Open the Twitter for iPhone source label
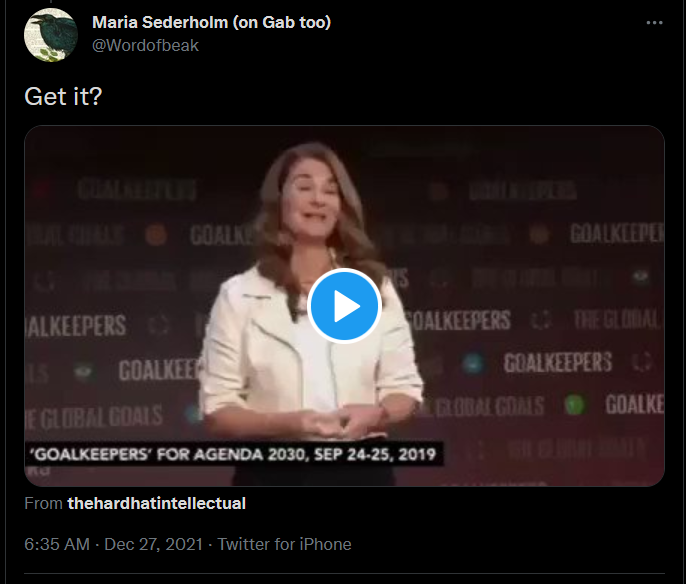 click(x=284, y=545)
